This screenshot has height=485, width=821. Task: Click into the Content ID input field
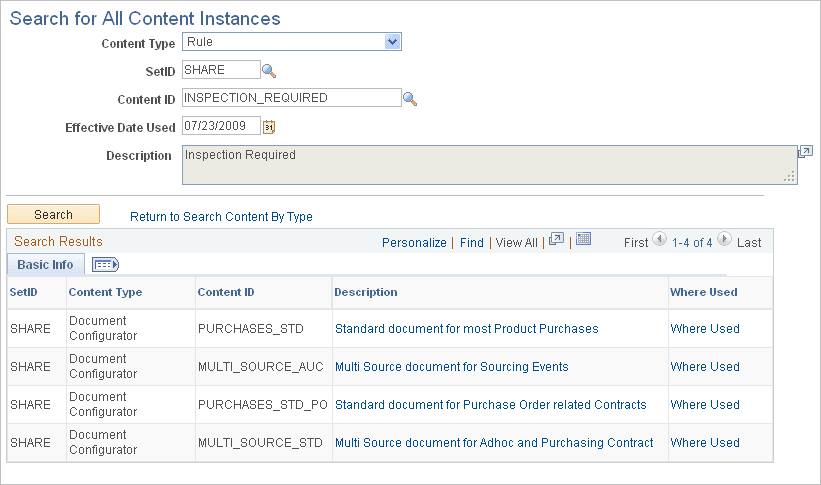click(x=292, y=97)
